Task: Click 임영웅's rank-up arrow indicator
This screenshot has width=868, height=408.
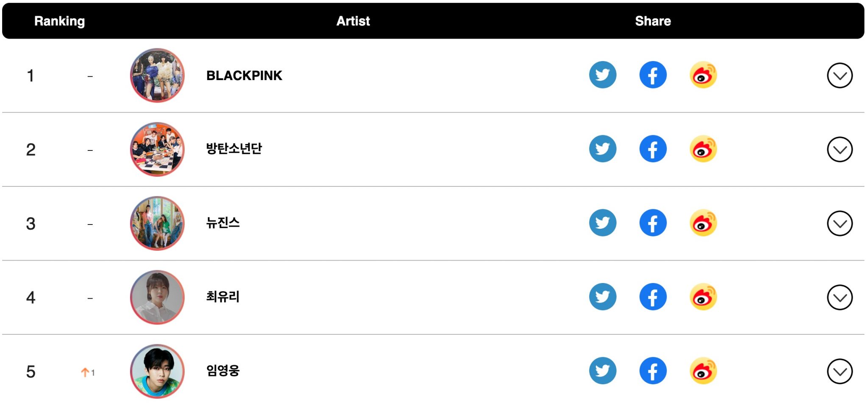Action: tap(88, 372)
